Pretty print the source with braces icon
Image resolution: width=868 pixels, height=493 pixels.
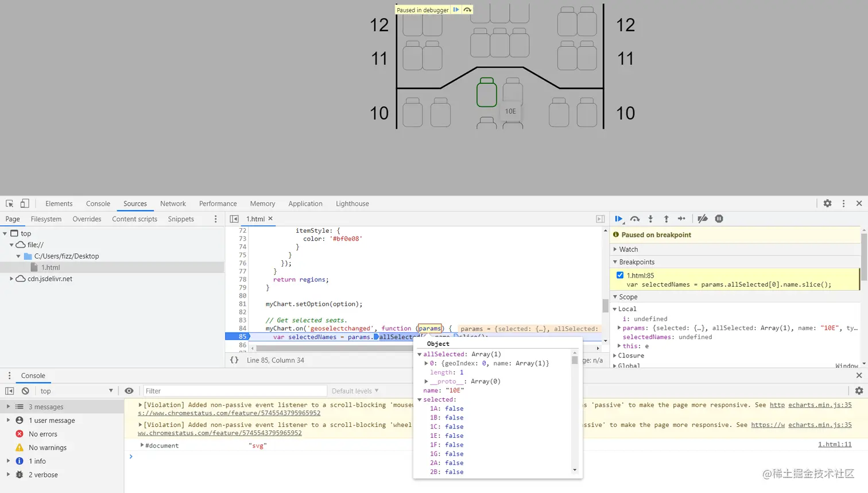click(x=234, y=360)
